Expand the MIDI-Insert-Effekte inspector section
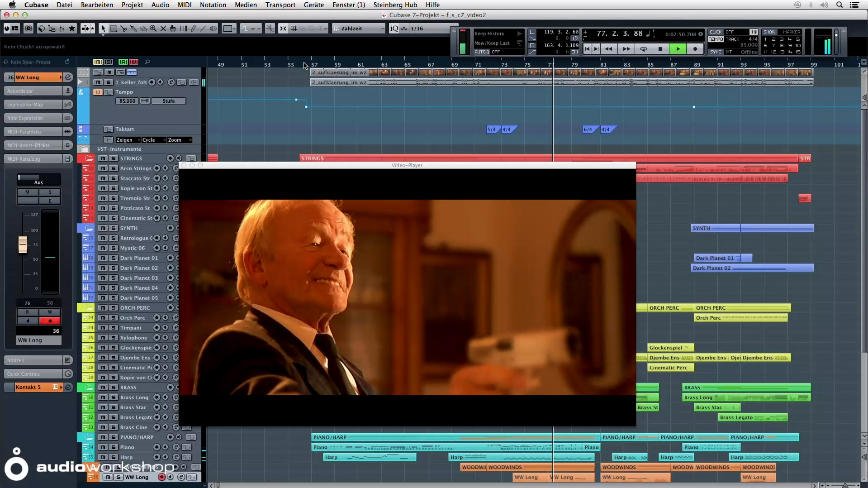Viewport: 868px width, 488px height. [33, 145]
